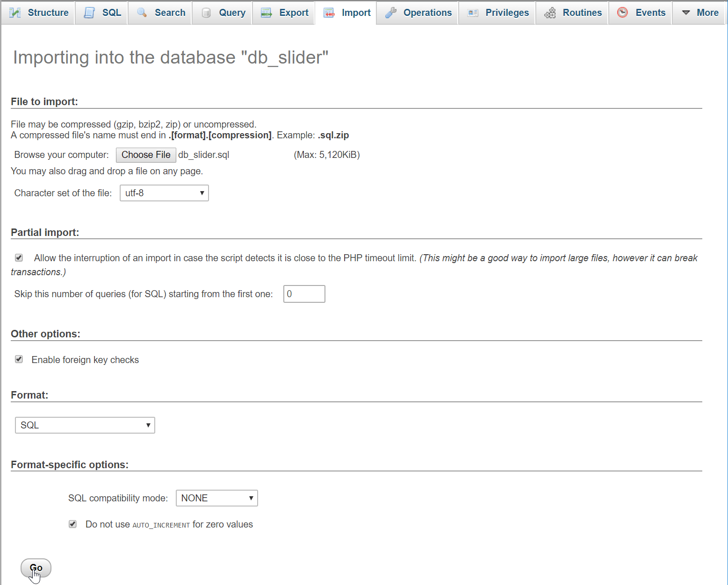Viewport: 728px width, 585px height.
Task: Click the skip queries number field
Action: (304, 294)
